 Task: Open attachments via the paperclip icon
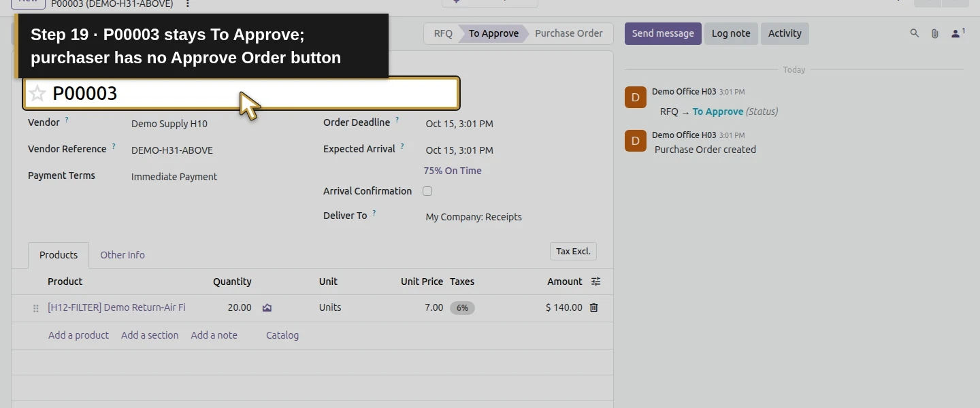coord(935,33)
